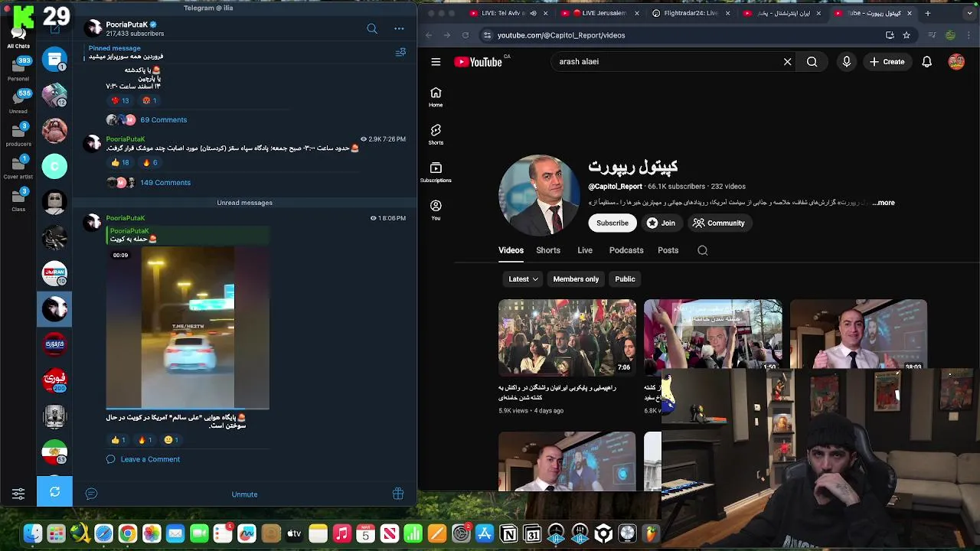Open the channel Community button
This screenshot has width=980, height=551.
click(x=718, y=223)
